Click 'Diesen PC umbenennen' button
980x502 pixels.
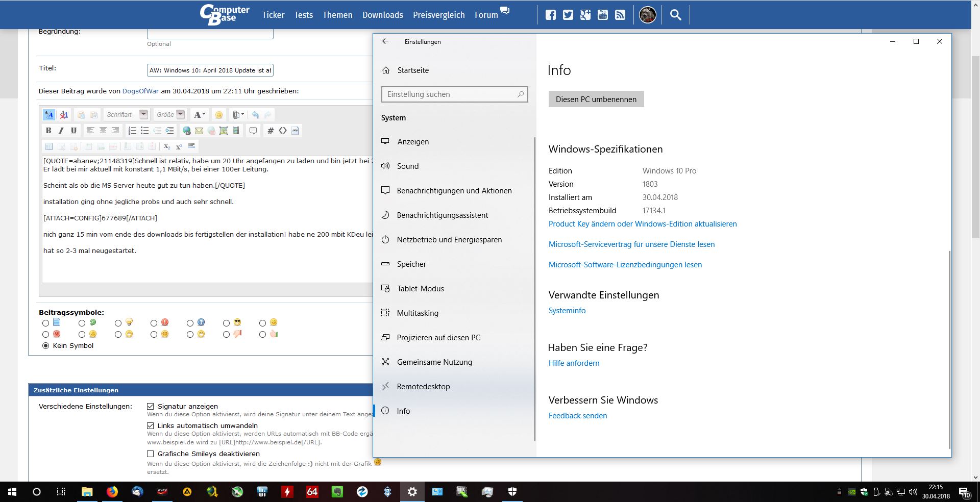[x=596, y=99]
